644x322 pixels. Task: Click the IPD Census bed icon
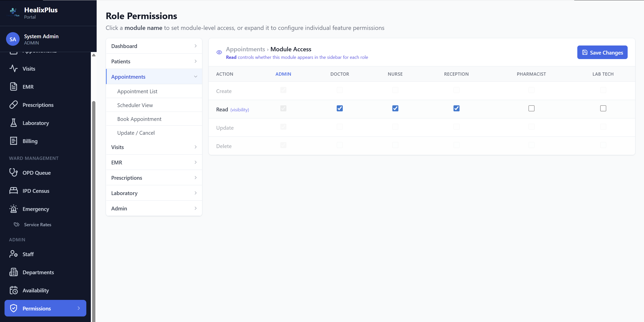pos(13,191)
